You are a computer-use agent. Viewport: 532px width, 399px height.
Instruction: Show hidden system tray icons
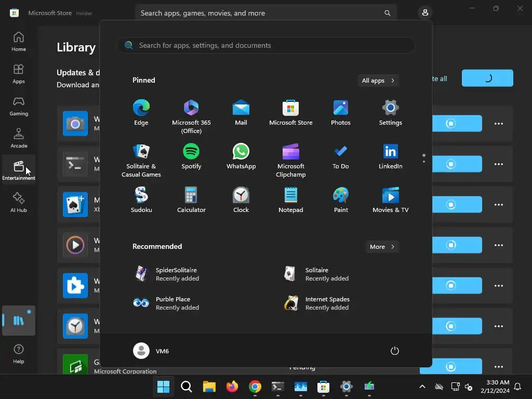pyautogui.click(x=422, y=387)
